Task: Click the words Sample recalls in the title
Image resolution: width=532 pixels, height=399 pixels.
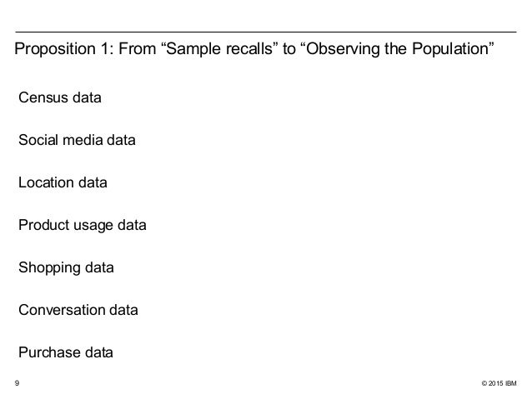Action: (x=219, y=48)
